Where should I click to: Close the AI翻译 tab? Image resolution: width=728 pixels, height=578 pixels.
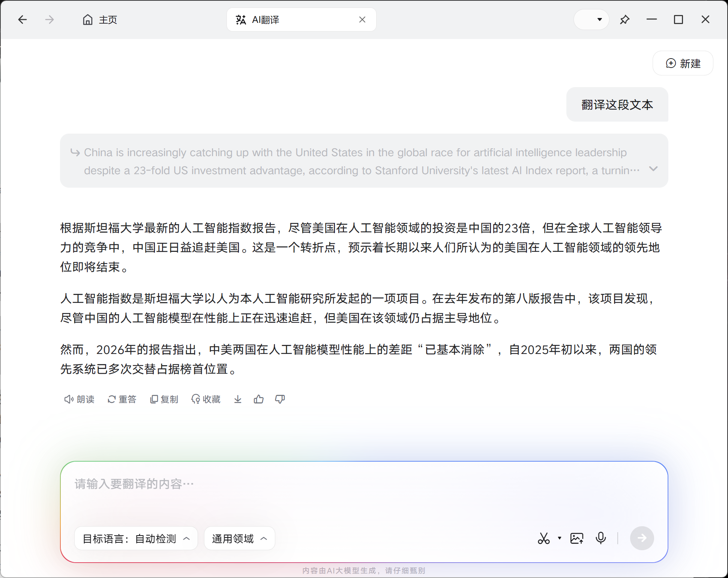pos(362,20)
